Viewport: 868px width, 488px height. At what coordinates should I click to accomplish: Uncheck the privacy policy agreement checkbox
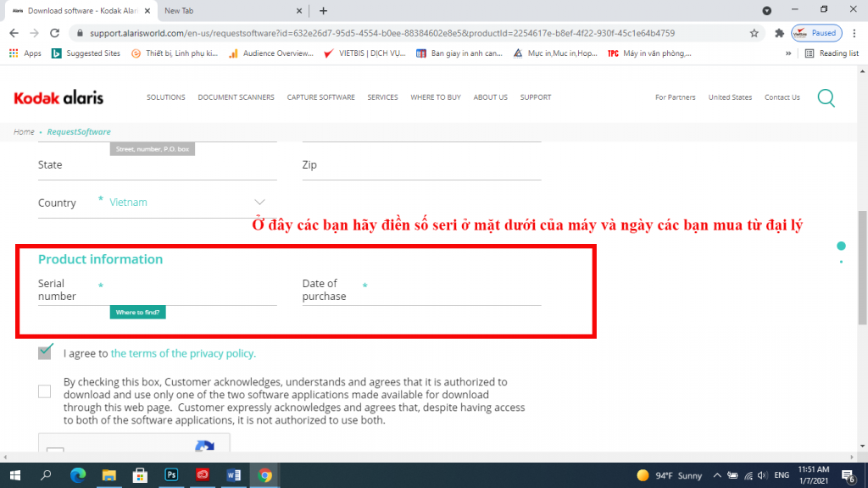45,353
